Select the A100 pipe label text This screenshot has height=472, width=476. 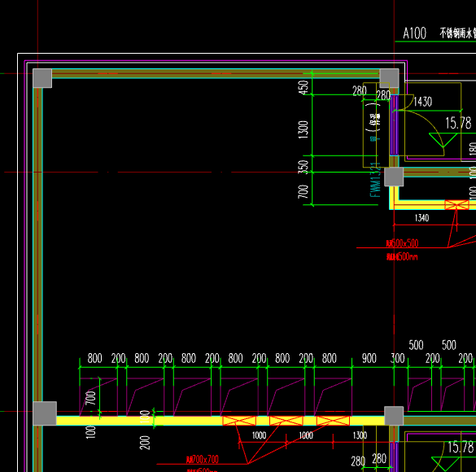click(414, 33)
